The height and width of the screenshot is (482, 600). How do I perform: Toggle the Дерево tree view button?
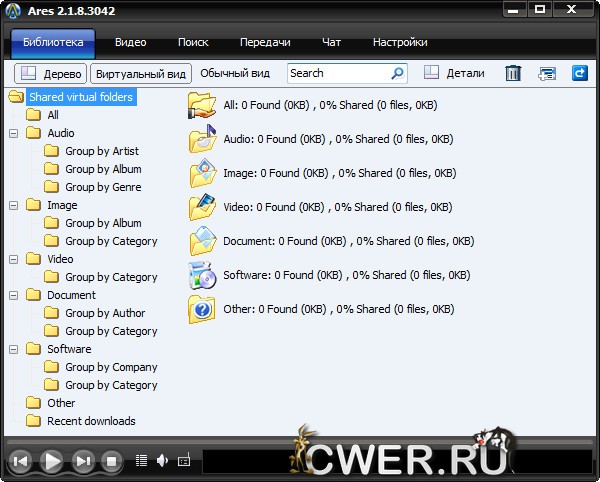tap(51, 73)
